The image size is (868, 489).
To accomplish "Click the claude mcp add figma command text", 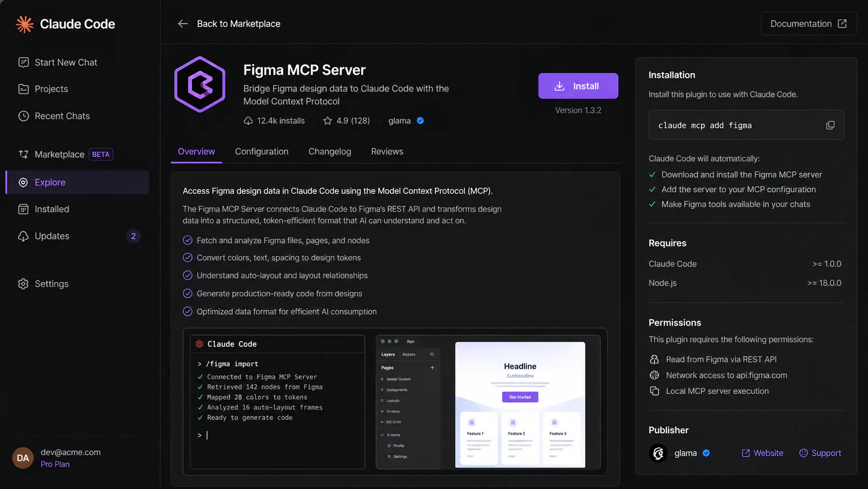I will [x=704, y=125].
